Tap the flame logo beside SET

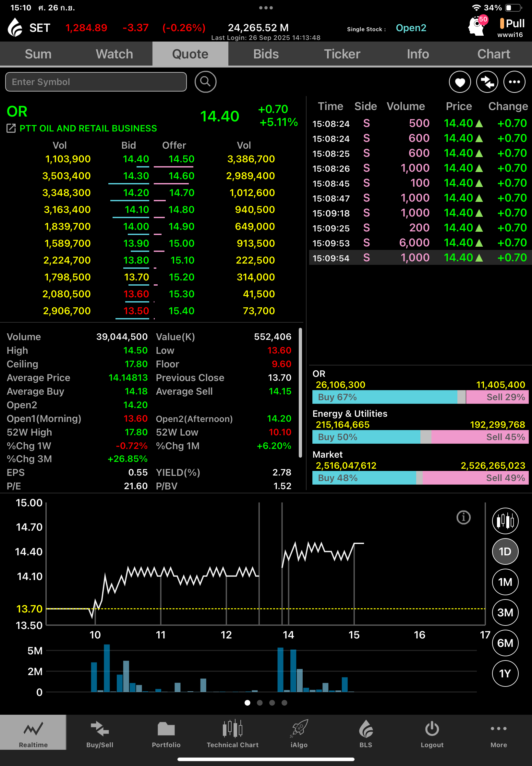point(15,27)
